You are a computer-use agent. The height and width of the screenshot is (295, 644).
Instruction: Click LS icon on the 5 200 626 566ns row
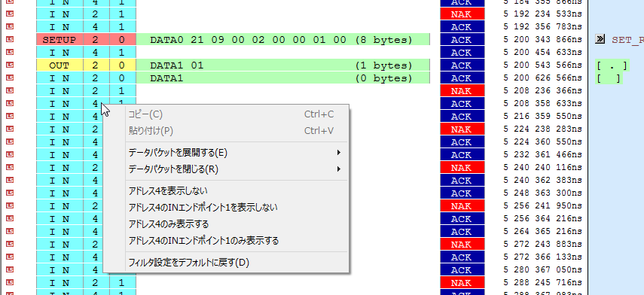pyautogui.click(x=10, y=78)
